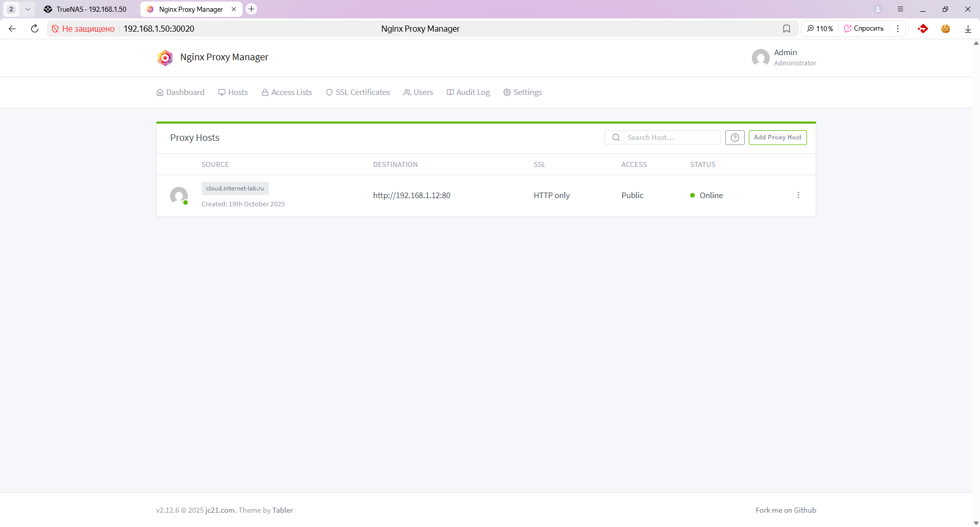Screen dimensions: 980x527
Task: Open the three-dot menu for cloud.internet-lab.ru
Action: tap(798, 196)
